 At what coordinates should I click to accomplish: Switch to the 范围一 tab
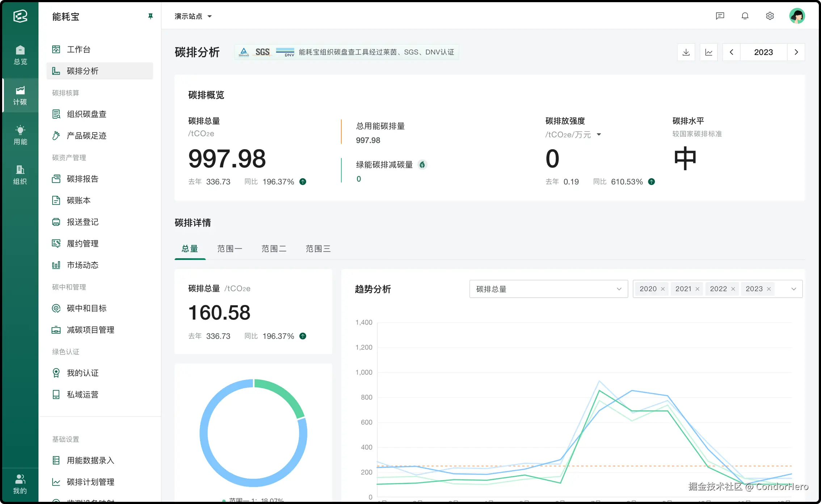230,249
